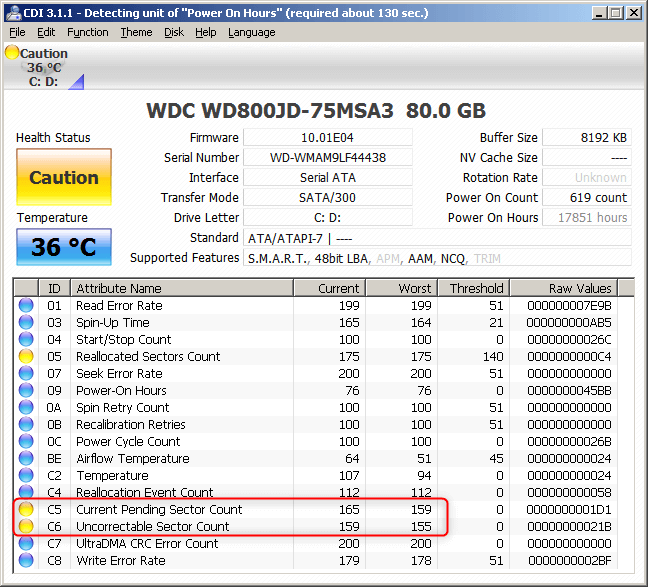Click the status icon for Airflow Temperature

point(26,458)
